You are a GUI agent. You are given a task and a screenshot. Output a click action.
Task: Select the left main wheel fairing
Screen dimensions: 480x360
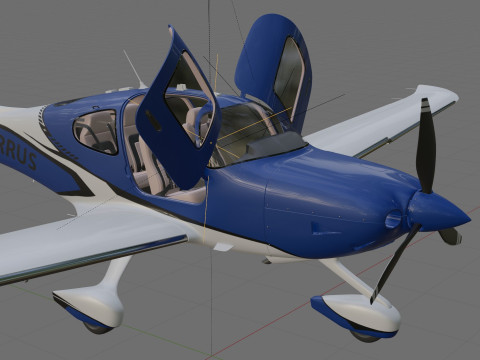coord(89,306)
